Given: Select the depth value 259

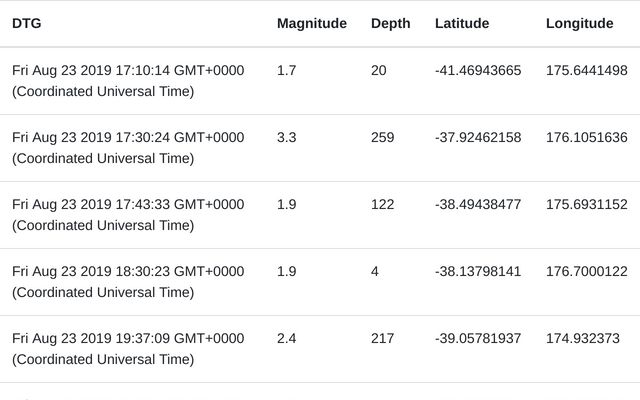Looking at the screenshot, I should click(383, 138).
